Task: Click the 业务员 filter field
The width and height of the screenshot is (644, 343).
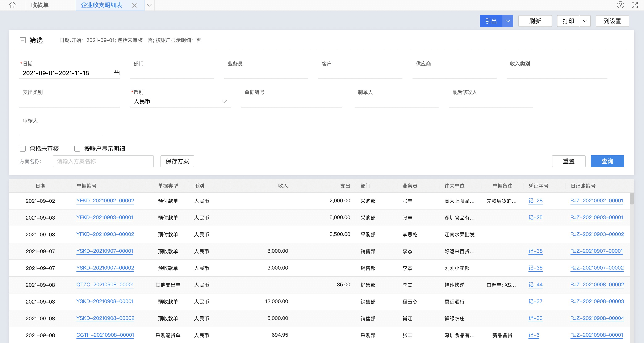Action: (266, 73)
